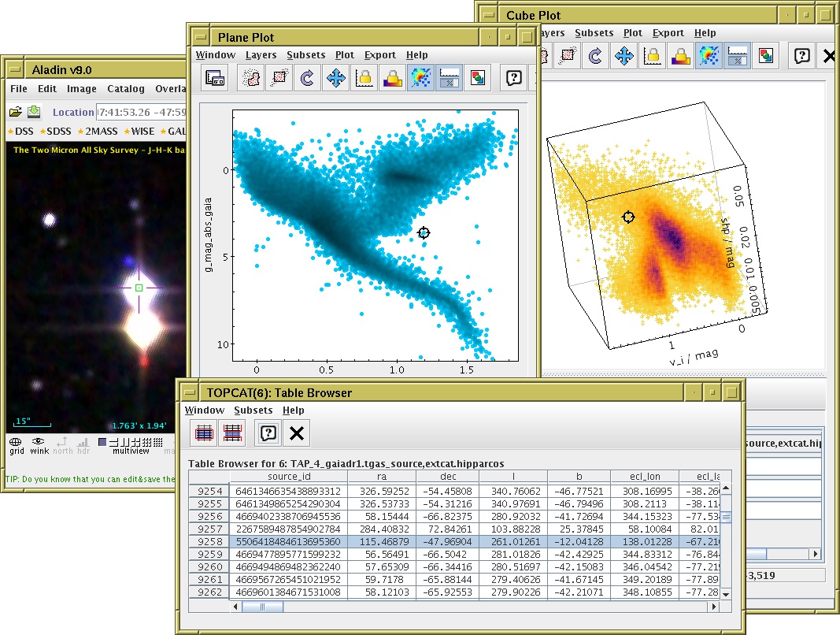Toggle sketch frames button in Plane Plot
The height and width of the screenshot is (635, 840).
421,78
